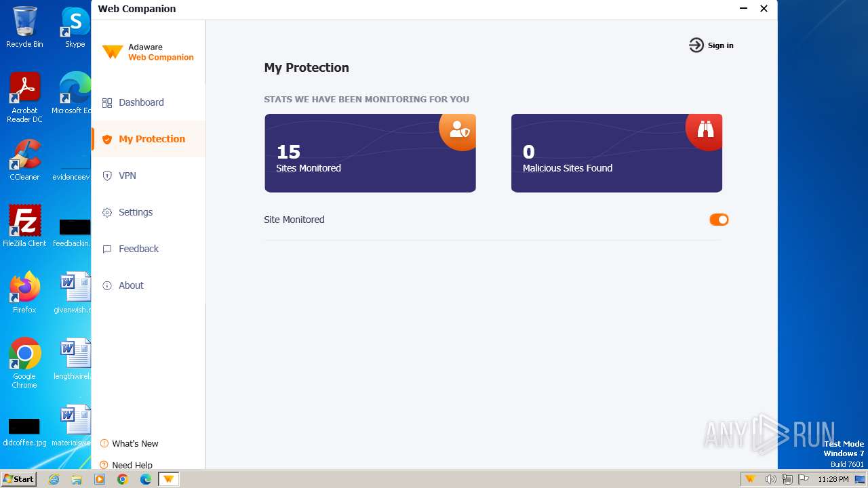Close the Web Companion window
The height and width of the screenshot is (488, 868).
[x=764, y=9]
